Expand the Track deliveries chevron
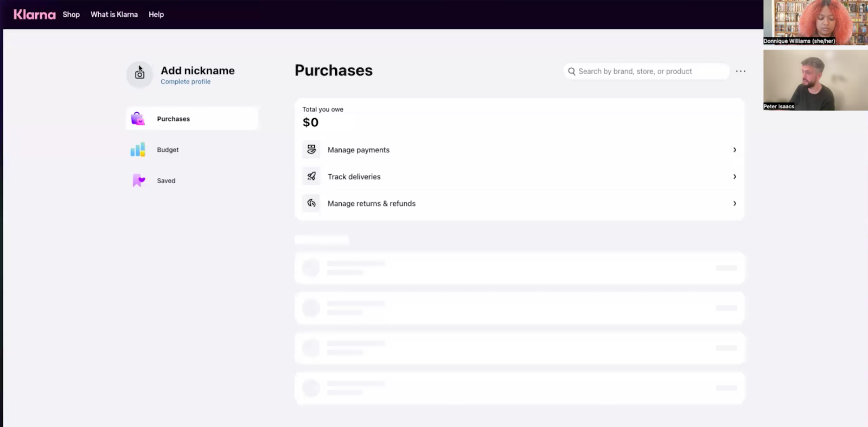The height and width of the screenshot is (427, 868). (x=735, y=177)
